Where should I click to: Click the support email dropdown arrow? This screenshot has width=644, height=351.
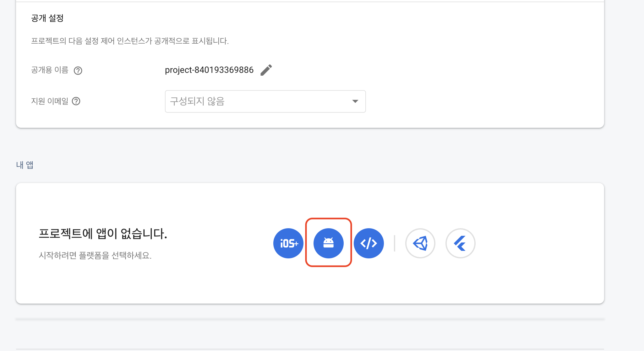pyautogui.click(x=355, y=101)
